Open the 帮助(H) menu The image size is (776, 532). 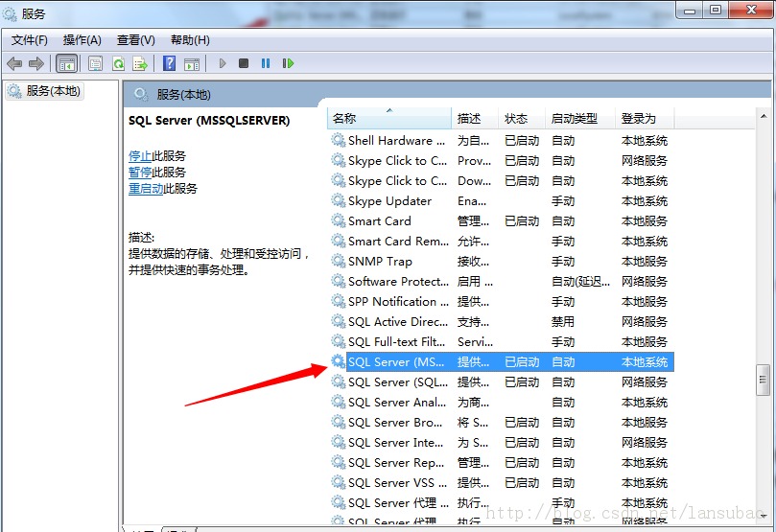pyautogui.click(x=190, y=40)
